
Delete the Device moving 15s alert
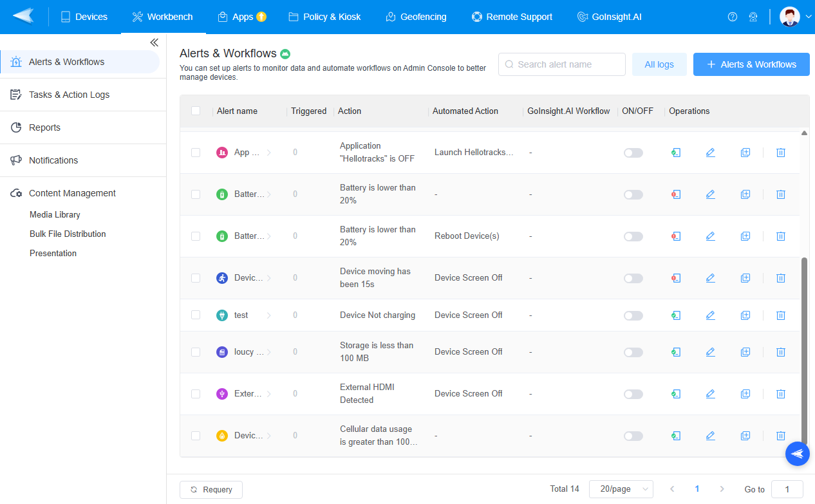point(780,278)
